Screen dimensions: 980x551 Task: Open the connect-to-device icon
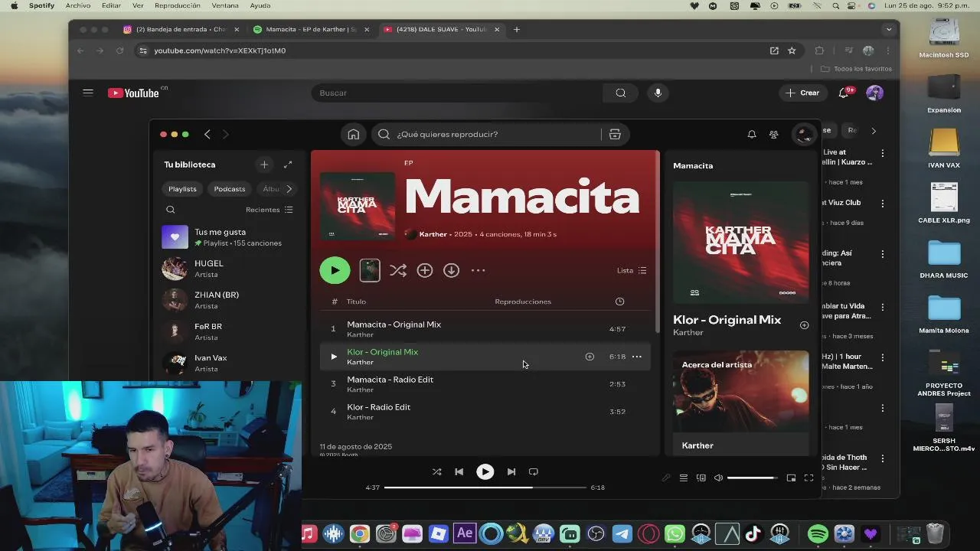coord(701,478)
